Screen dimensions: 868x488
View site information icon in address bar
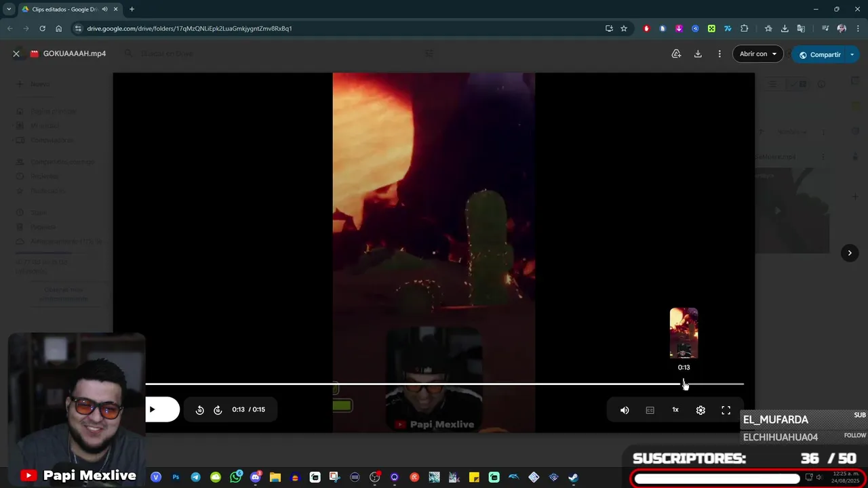click(x=78, y=28)
